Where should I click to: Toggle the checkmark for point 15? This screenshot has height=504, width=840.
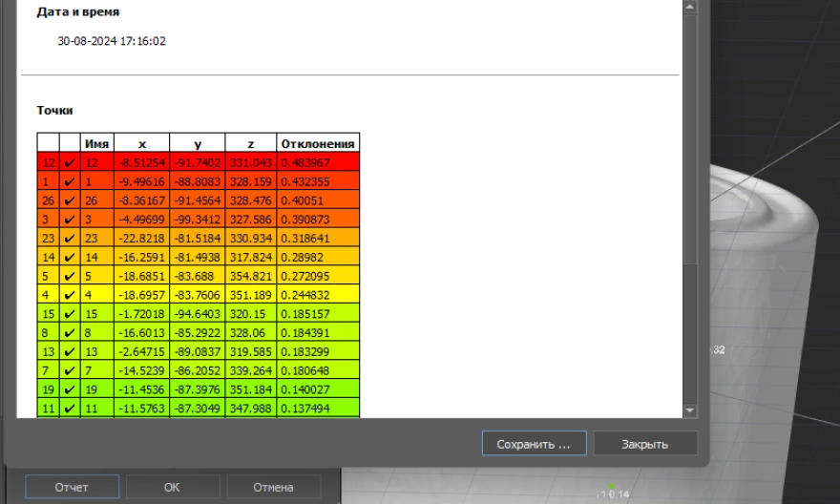(69, 314)
